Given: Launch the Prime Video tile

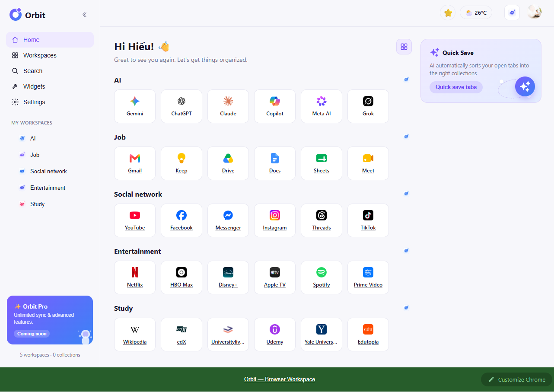Looking at the screenshot, I should tap(368, 277).
